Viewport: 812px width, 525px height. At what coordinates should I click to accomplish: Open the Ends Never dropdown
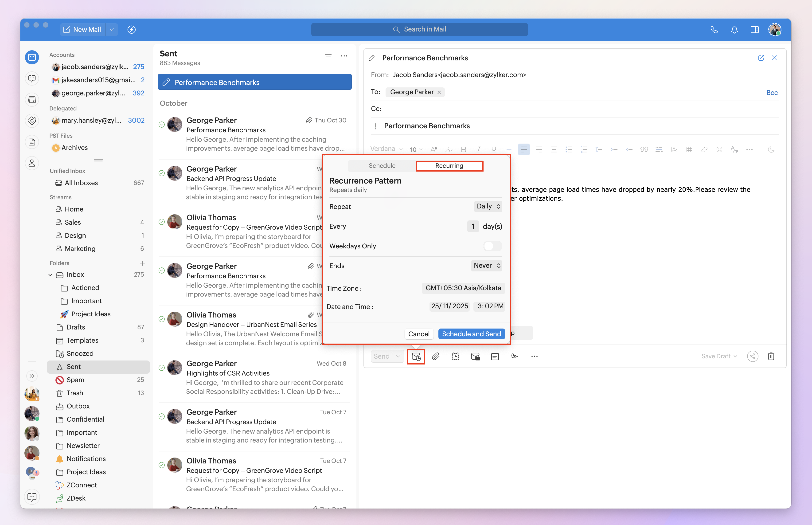487,266
